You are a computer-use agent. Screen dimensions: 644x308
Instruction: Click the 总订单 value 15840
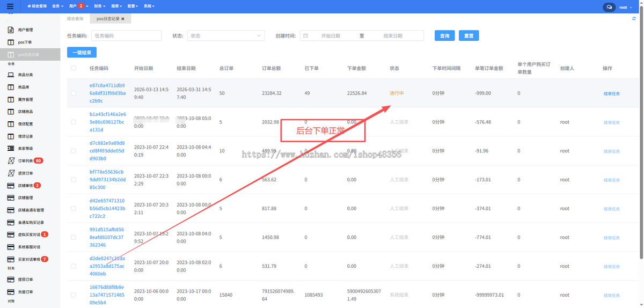[x=226, y=295]
